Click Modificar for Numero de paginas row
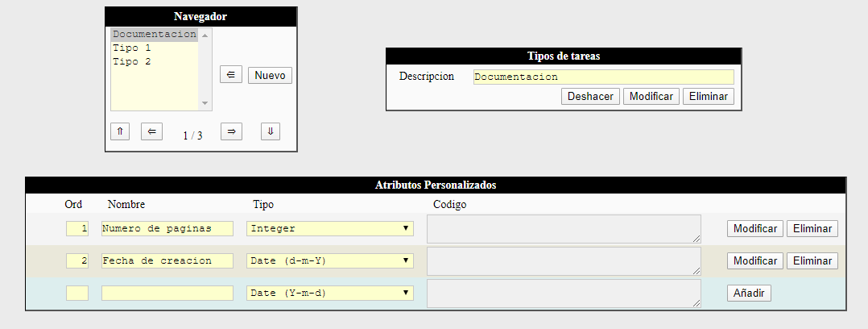 tap(755, 228)
